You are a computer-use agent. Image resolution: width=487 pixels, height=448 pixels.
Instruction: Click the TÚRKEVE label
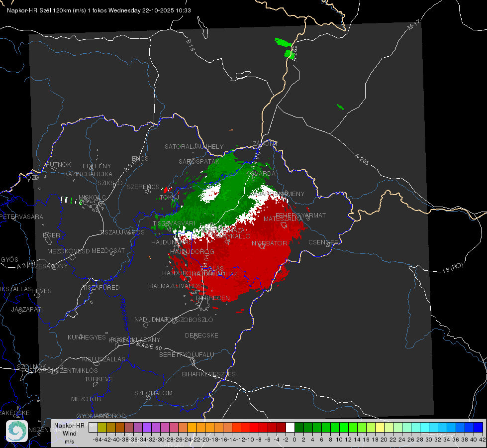click(x=99, y=379)
